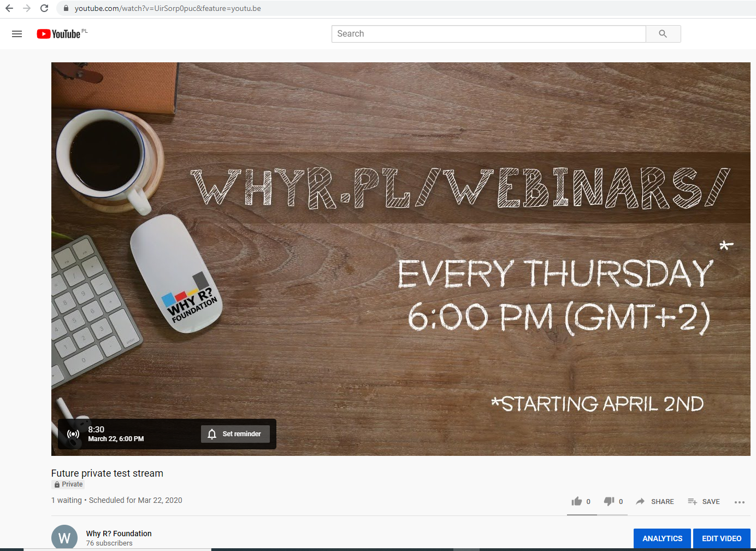Go back with the browser back arrow
This screenshot has width=756, height=551.
pyautogui.click(x=9, y=8)
